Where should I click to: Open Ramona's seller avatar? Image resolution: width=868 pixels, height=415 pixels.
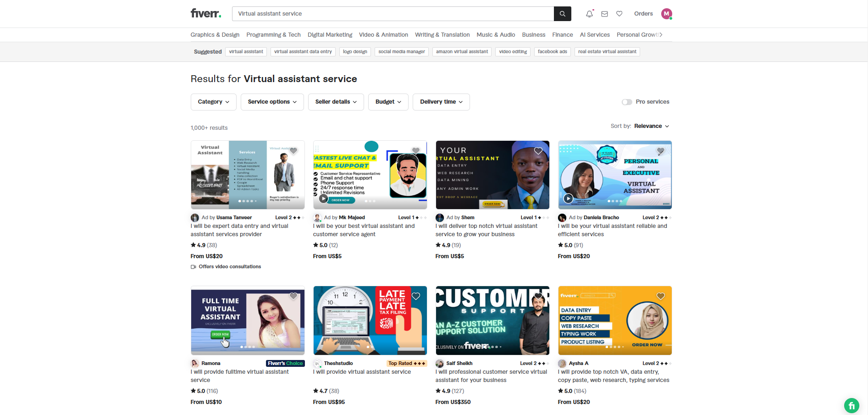click(x=195, y=364)
